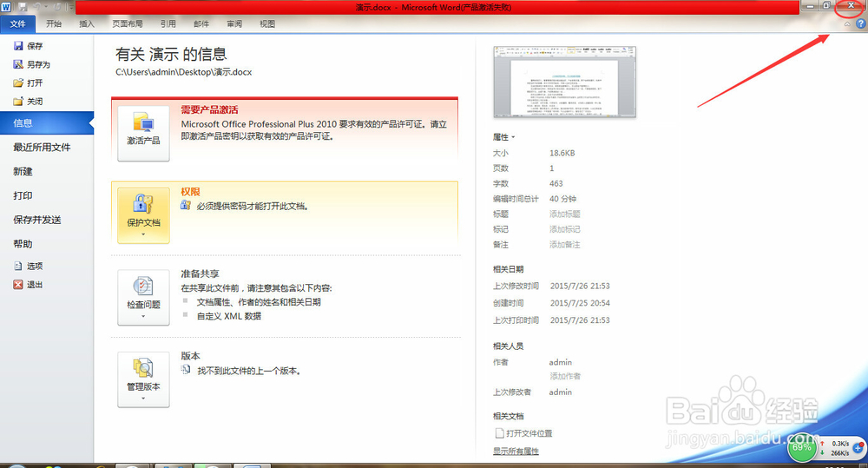
Task: Switch to the View ribbon tab
Action: tap(267, 23)
